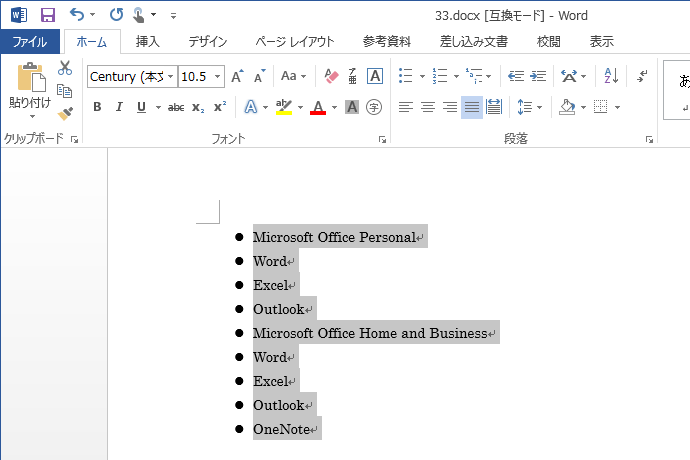The height and width of the screenshot is (460, 690).
Task: Copy the selected text
Action: (65, 91)
